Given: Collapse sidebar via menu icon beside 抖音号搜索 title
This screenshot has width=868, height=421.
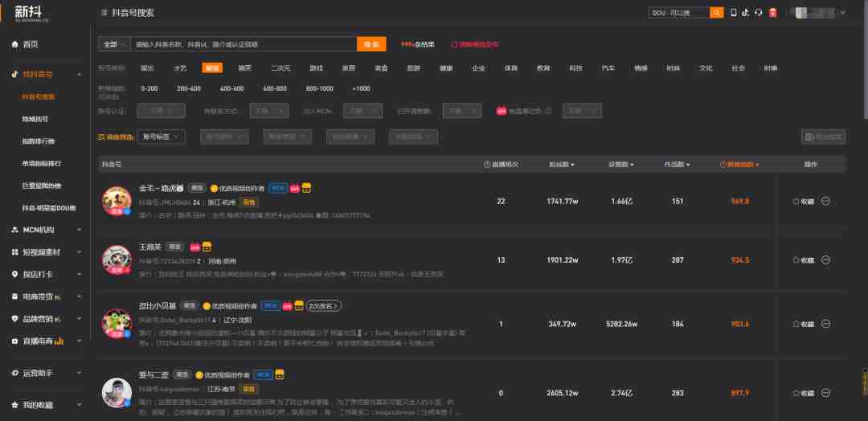Looking at the screenshot, I should click(x=104, y=13).
